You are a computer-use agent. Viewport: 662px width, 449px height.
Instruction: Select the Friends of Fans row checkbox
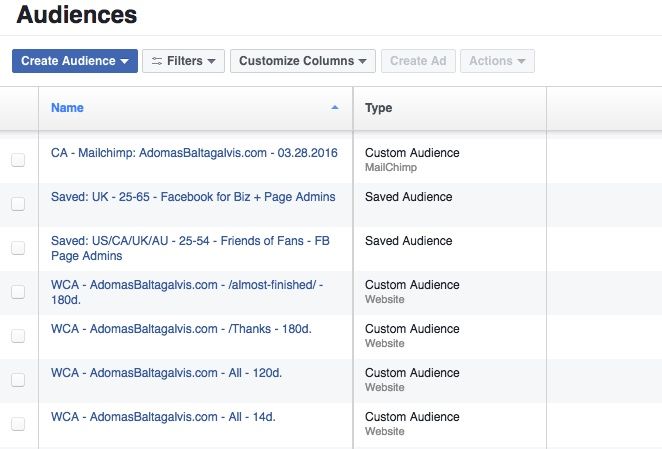(x=18, y=248)
